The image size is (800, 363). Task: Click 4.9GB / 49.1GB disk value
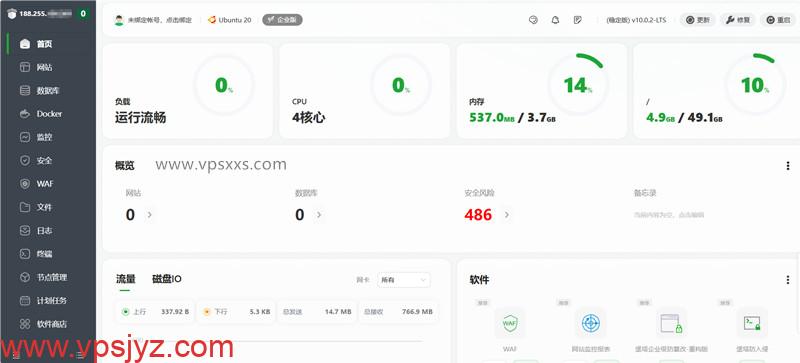pyautogui.click(x=684, y=118)
